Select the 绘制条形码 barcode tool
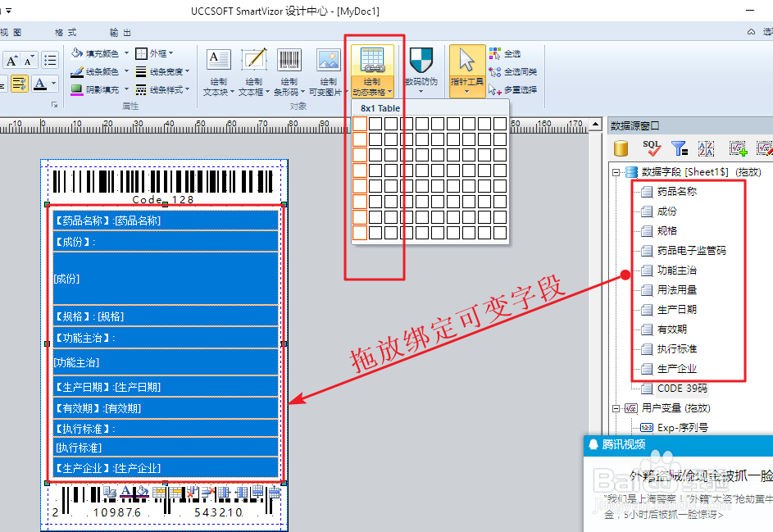Viewport: 773px width, 532px height. 289,72
